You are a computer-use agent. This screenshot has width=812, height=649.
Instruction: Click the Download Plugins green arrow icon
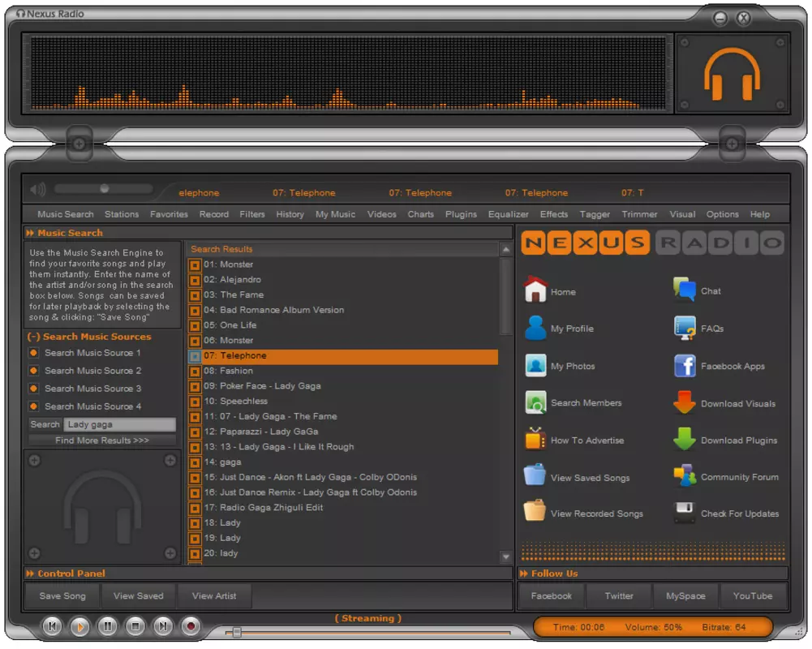tap(684, 439)
